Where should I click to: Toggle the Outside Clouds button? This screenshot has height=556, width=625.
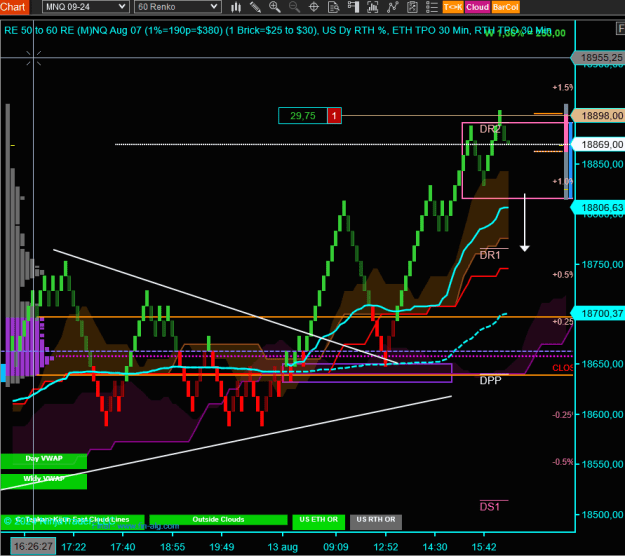pyautogui.click(x=218, y=520)
